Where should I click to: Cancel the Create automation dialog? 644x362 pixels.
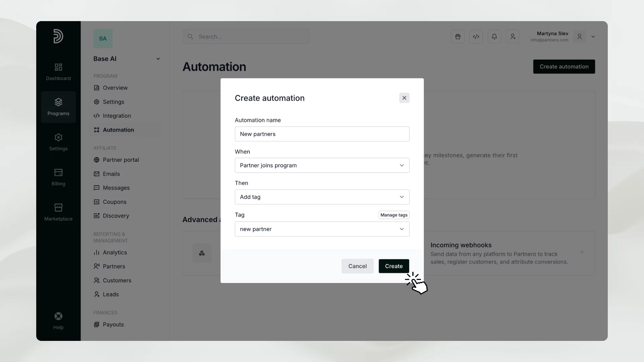point(357,266)
